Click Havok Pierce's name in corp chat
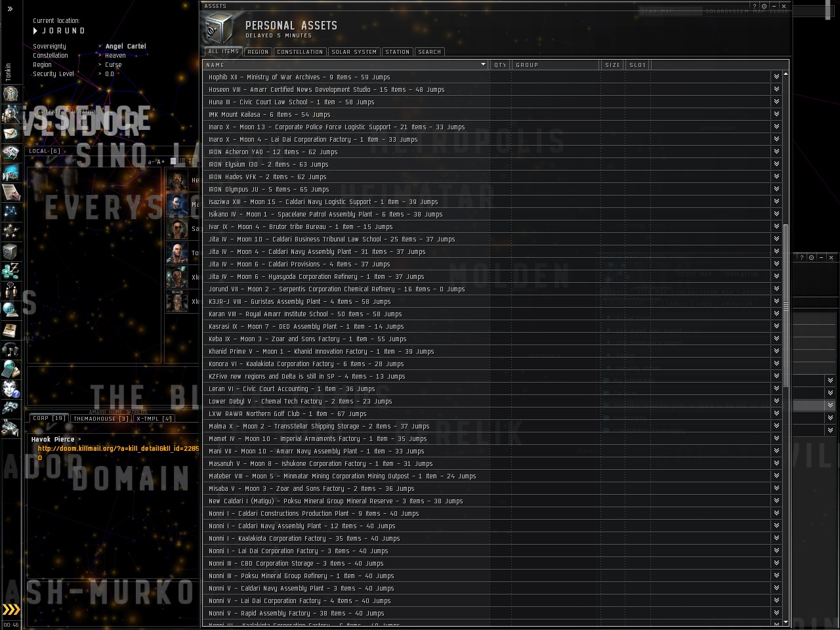Screen dimensions: 840x630 [x=52, y=439]
